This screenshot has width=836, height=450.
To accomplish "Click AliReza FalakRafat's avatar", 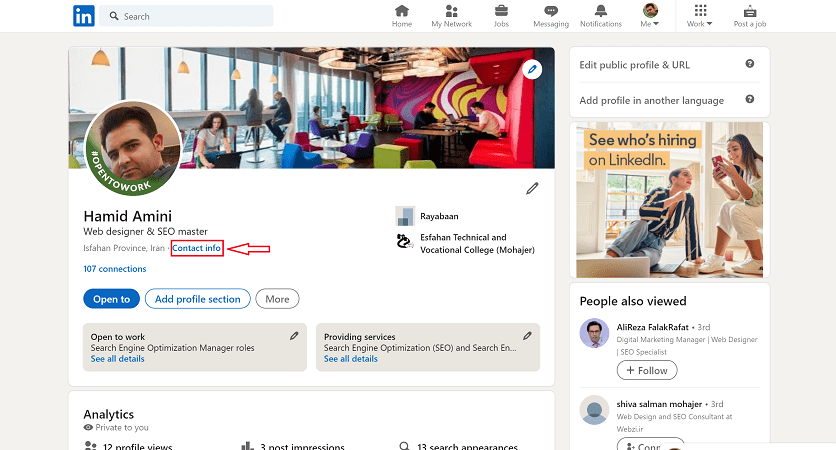I will [x=594, y=333].
